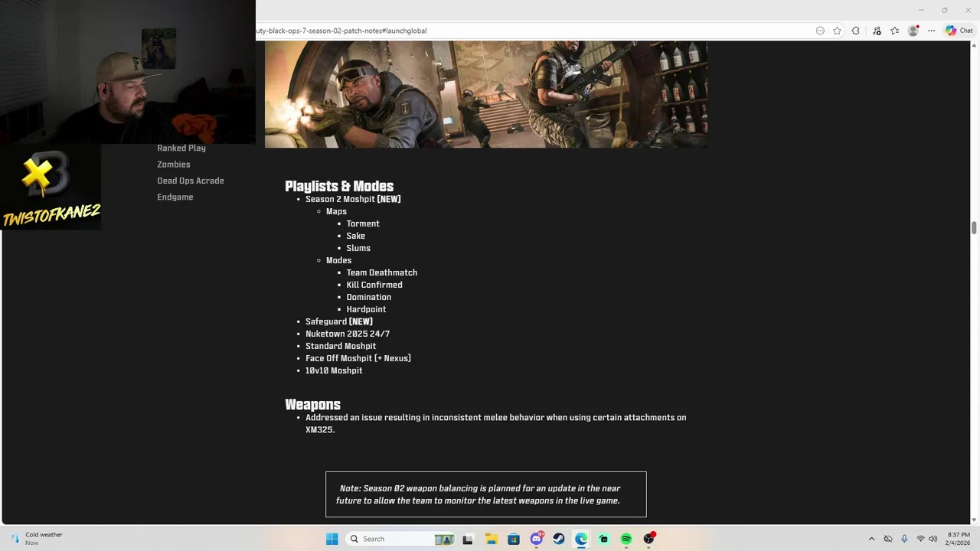Click the webcam overlay video

pyautogui.click(x=128, y=72)
